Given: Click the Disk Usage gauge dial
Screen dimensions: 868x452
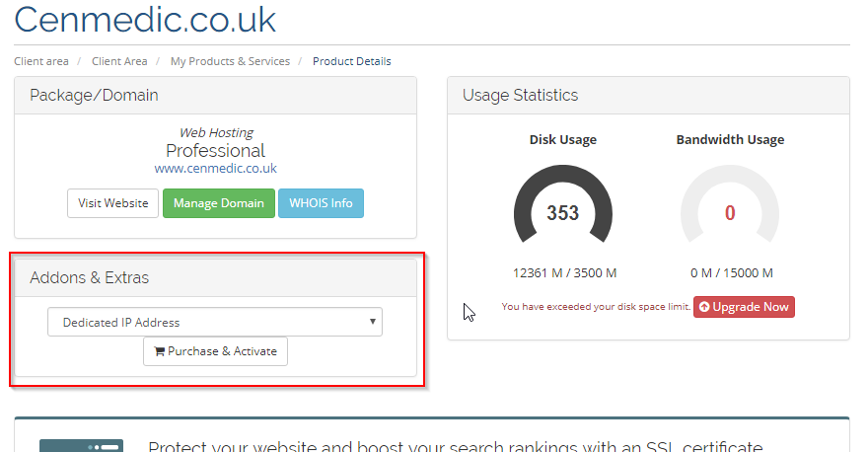Looking at the screenshot, I should pos(563,204).
